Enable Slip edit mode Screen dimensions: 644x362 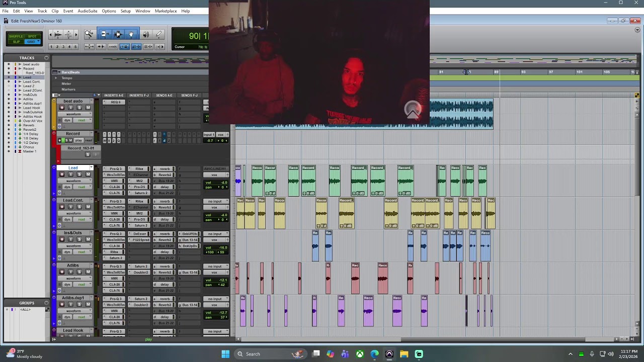click(x=16, y=42)
